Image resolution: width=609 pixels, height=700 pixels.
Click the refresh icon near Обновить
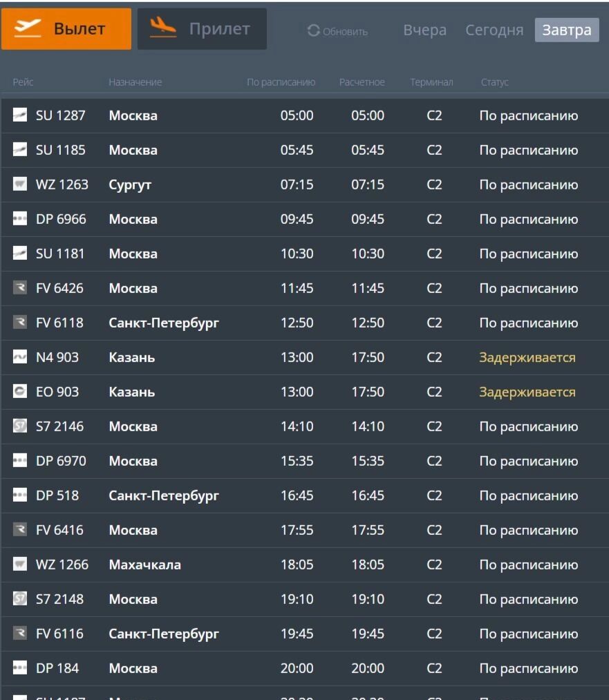click(x=314, y=31)
